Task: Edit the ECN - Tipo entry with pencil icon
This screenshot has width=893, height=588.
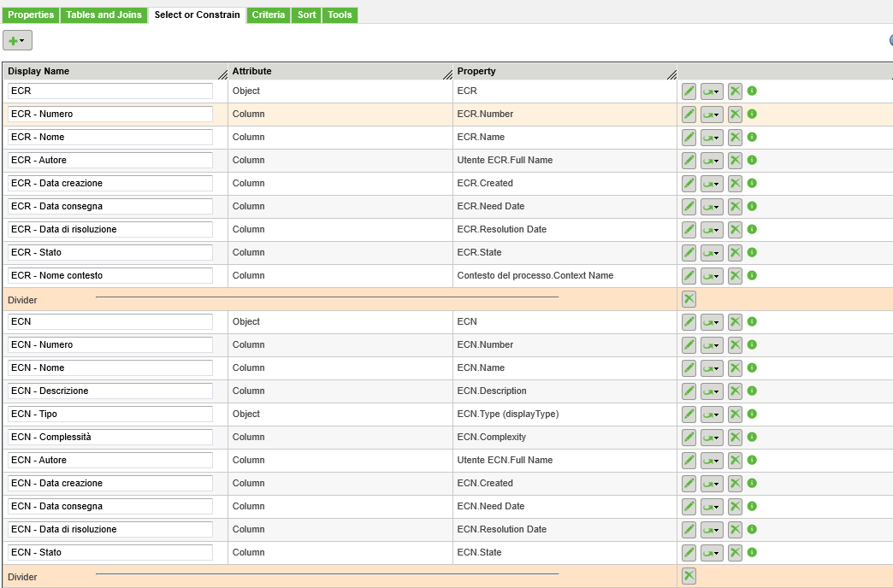Action: pos(689,414)
